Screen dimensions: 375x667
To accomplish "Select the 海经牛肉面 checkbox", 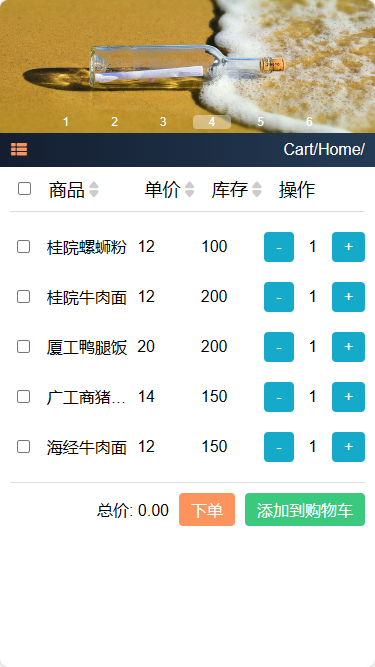I will pos(23,447).
